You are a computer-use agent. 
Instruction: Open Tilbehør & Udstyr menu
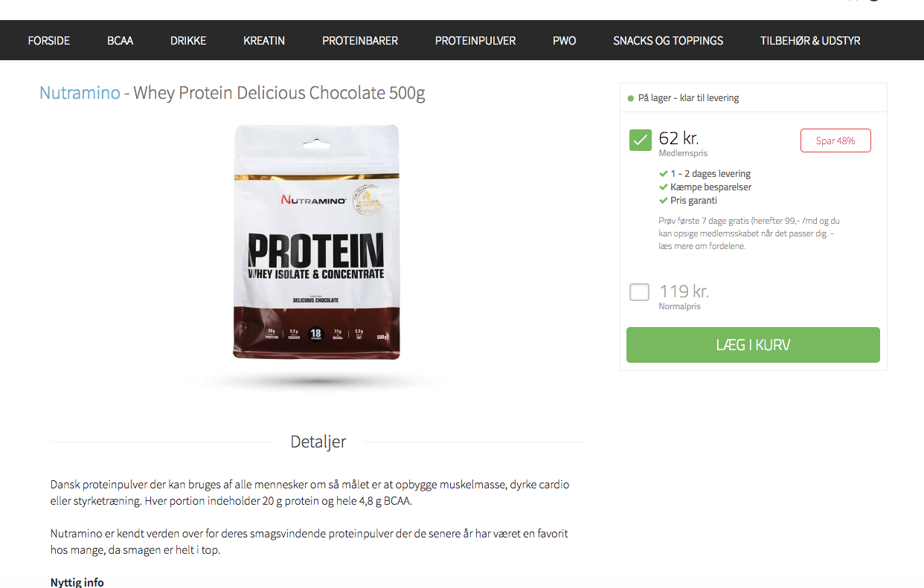810,40
